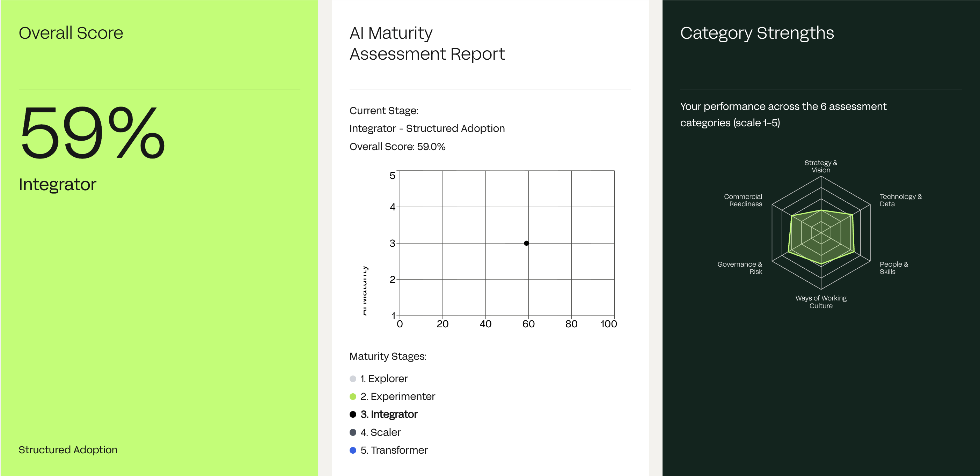The image size is (980, 476).
Task: Click the People & Skills radar label
Action: coord(893,268)
